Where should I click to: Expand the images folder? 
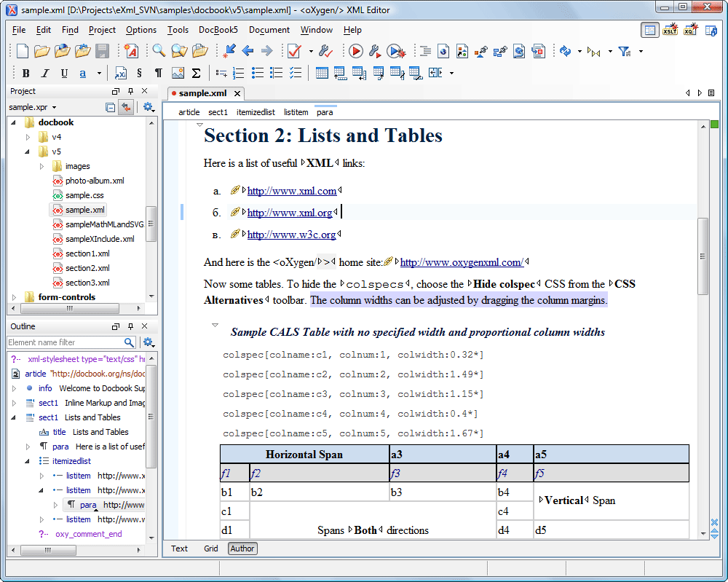point(41,166)
